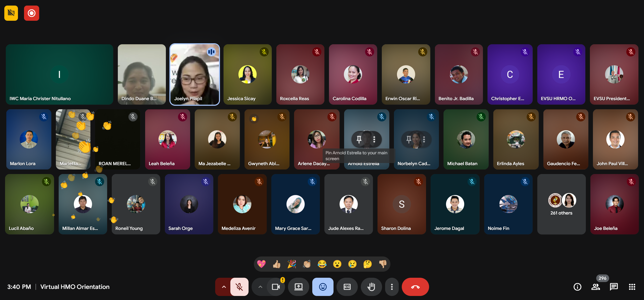The width and height of the screenshot is (644, 300).
Task: Open more options on Norbelyn's tile
Action: 424,139
